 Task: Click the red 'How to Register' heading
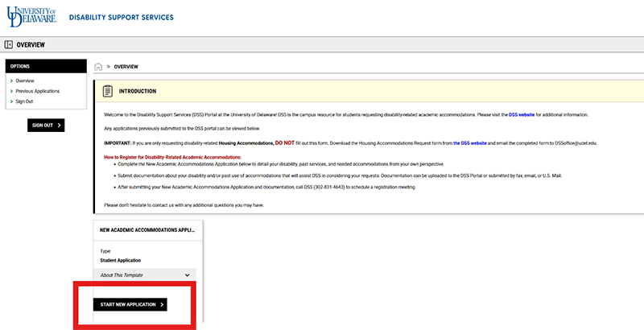173,157
